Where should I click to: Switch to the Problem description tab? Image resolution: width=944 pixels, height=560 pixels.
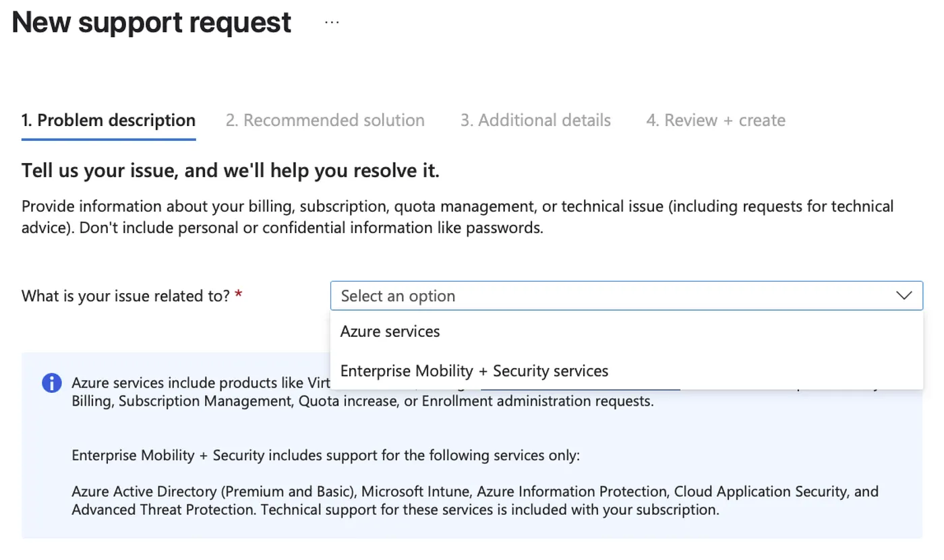109,121
